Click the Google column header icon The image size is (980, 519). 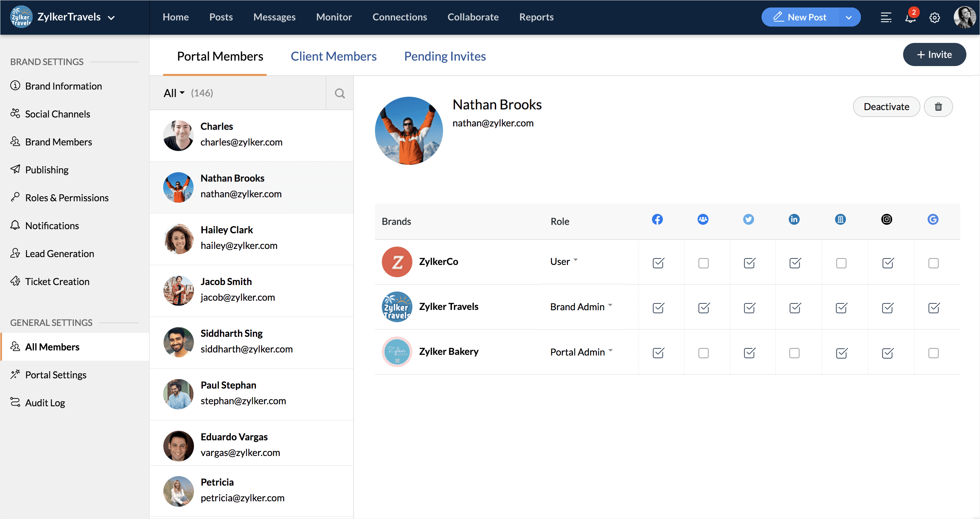932,219
